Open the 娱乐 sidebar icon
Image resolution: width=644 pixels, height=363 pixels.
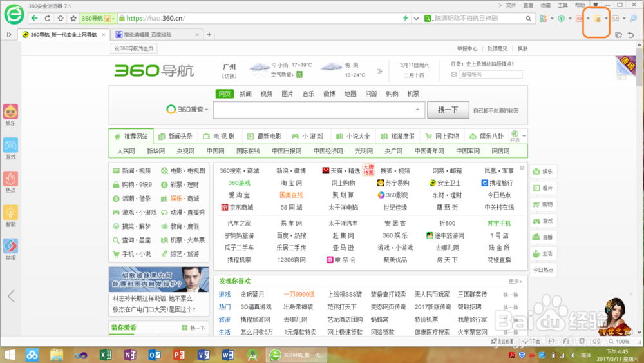pyautogui.click(x=11, y=115)
